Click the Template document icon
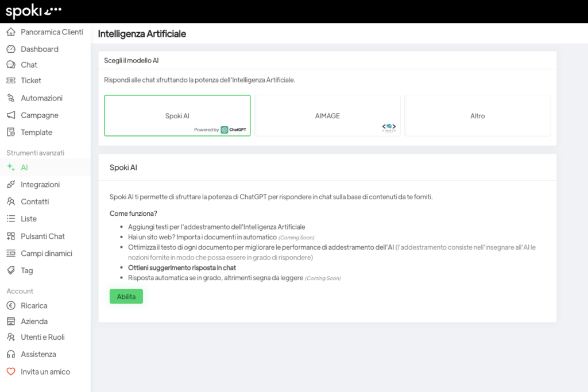This screenshot has width=588, height=392. [x=11, y=132]
